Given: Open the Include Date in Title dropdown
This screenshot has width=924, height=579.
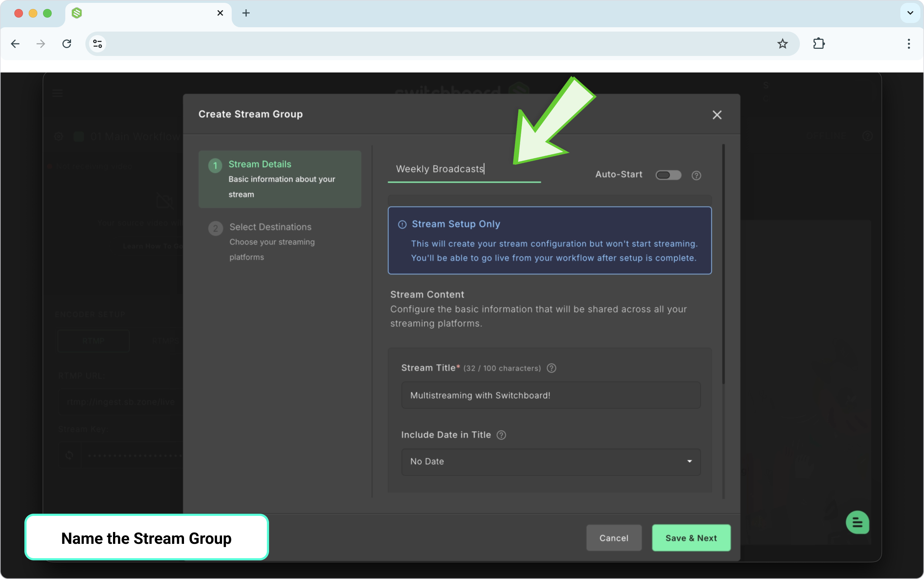Looking at the screenshot, I should click(x=551, y=462).
